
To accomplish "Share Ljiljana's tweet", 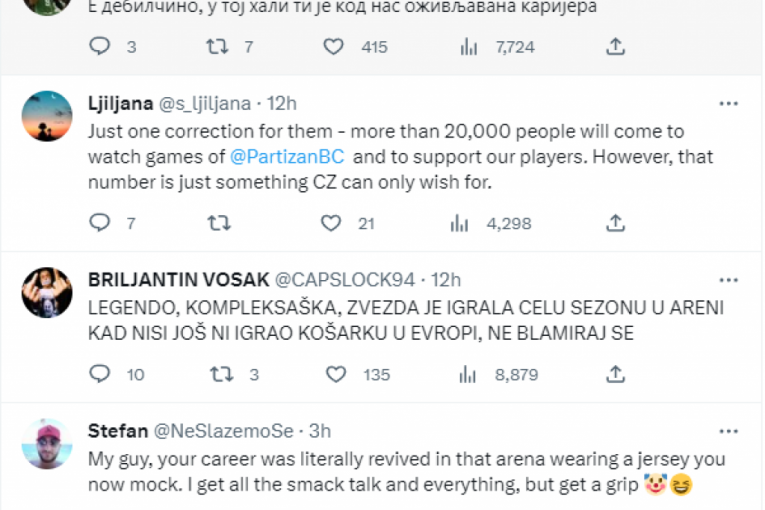I will point(616,225).
